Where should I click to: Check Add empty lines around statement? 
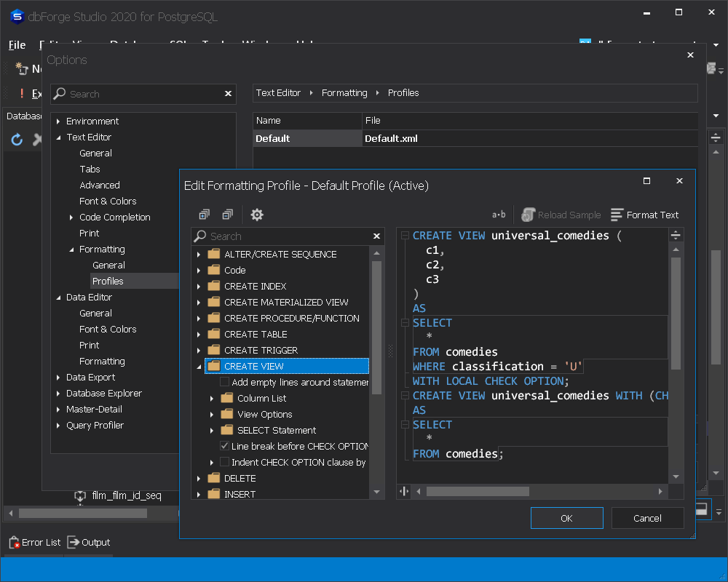point(225,382)
